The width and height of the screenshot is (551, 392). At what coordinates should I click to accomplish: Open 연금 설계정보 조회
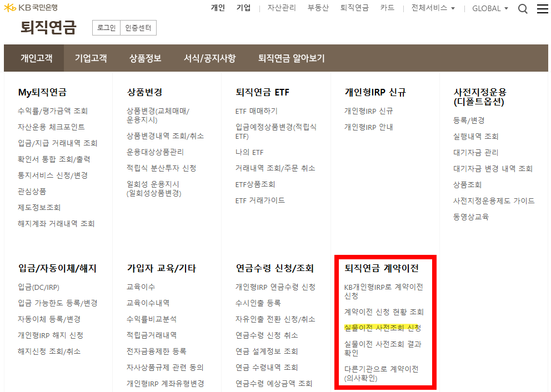coord(267,351)
